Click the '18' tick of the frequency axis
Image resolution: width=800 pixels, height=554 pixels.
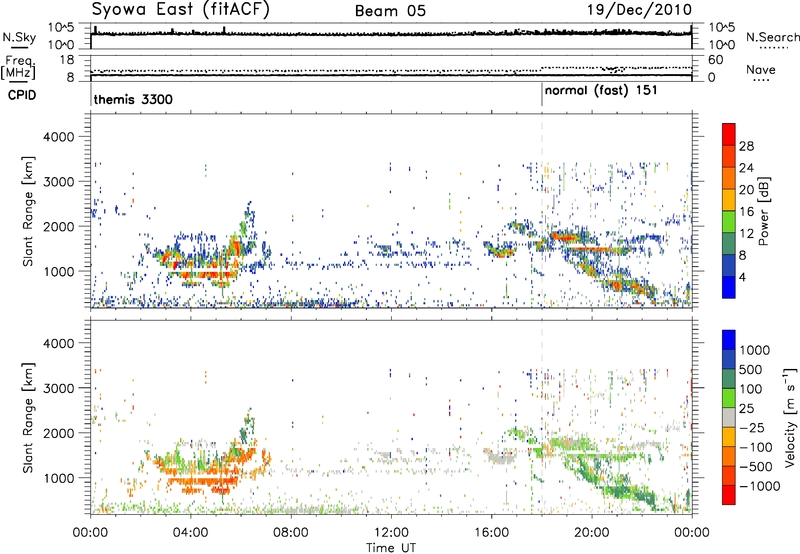67,60
